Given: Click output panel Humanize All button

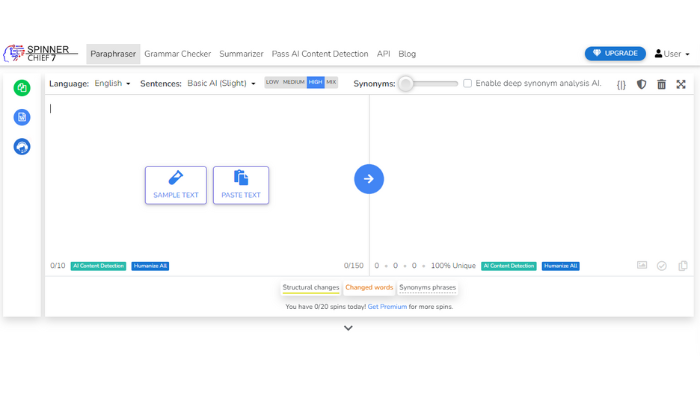Looking at the screenshot, I should tap(561, 266).
